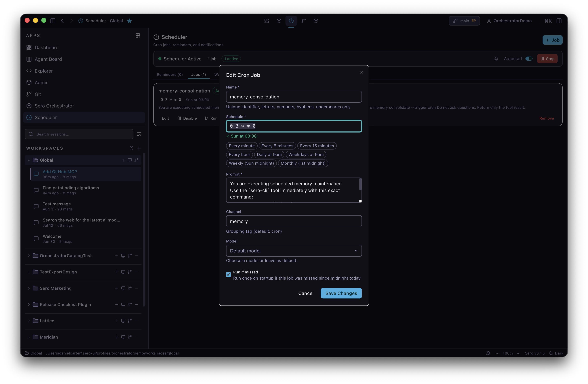Click the + Job button
The height and width of the screenshot is (384, 588).
click(552, 40)
